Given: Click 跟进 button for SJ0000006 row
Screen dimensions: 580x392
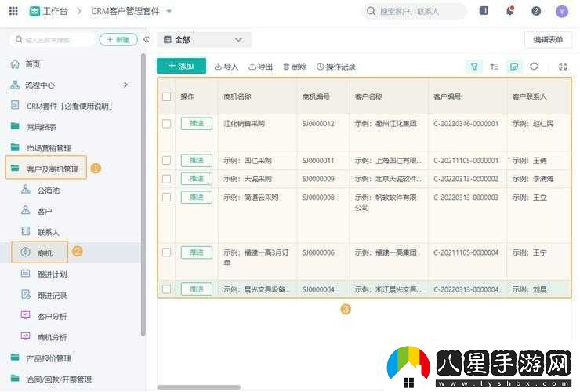Looking at the screenshot, I should point(197,252).
